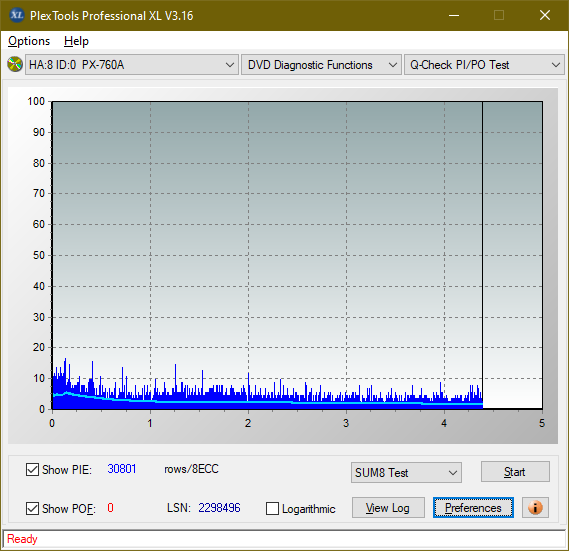Screen dimensions: 569x551
Task: Open the PX-760A drive dropdown
Action: [x=132, y=65]
